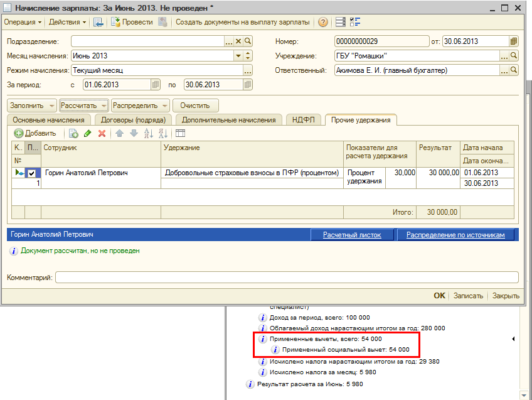Click the form settings list icon next to help
This screenshot has height=400, width=532.
pos(340,22)
